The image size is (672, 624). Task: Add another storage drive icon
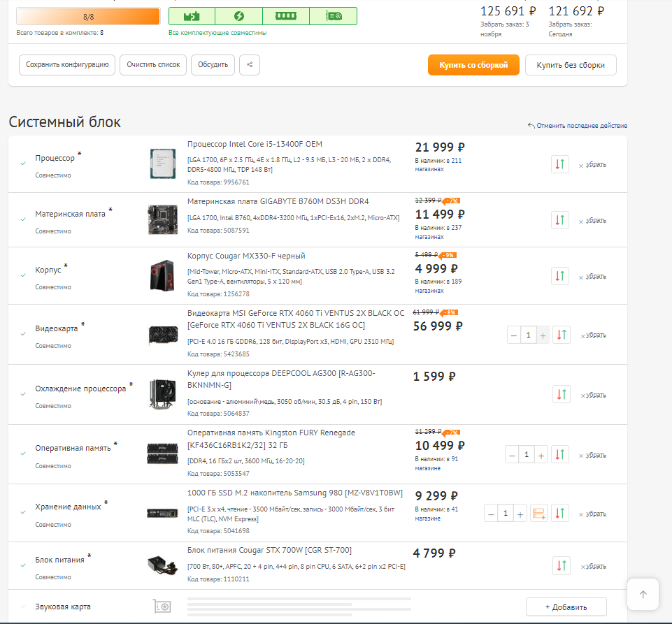538,513
